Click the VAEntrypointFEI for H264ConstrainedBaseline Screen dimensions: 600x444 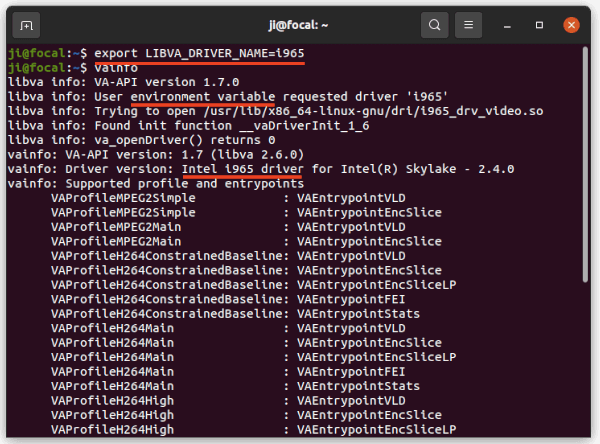351,299
